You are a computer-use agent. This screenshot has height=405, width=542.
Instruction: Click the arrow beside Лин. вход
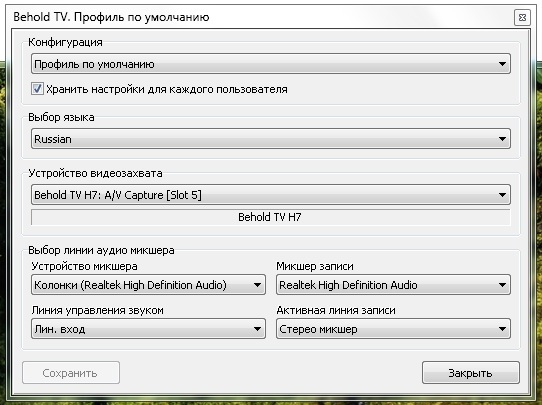point(257,329)
